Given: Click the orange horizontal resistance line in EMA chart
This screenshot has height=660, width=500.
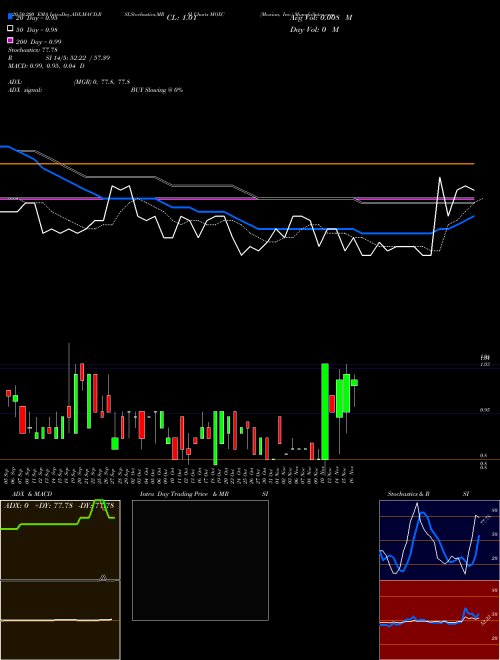Looking at the screenshot, I should (x=237, y=164).
